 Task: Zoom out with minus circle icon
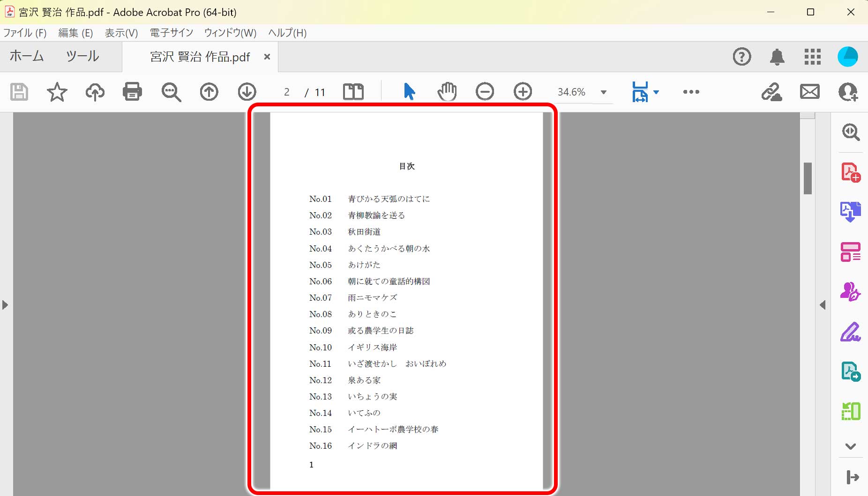485,92
